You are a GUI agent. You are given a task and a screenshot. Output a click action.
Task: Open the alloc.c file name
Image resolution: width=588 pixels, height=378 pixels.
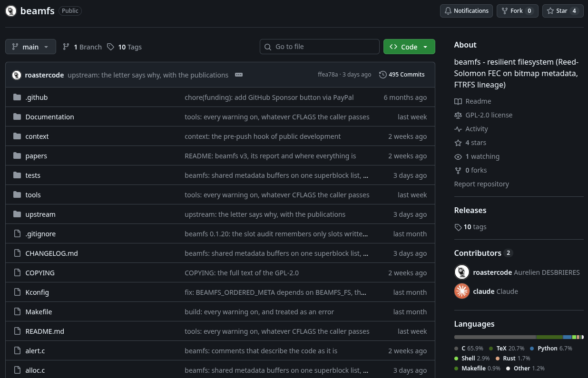(x=35, y=370)
